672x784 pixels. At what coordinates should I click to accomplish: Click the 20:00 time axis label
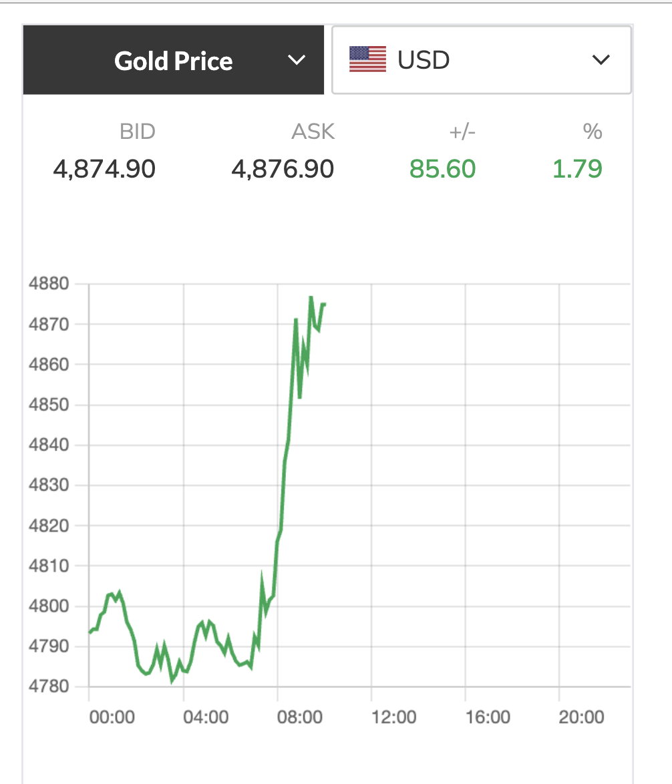[x=581, y=717]
